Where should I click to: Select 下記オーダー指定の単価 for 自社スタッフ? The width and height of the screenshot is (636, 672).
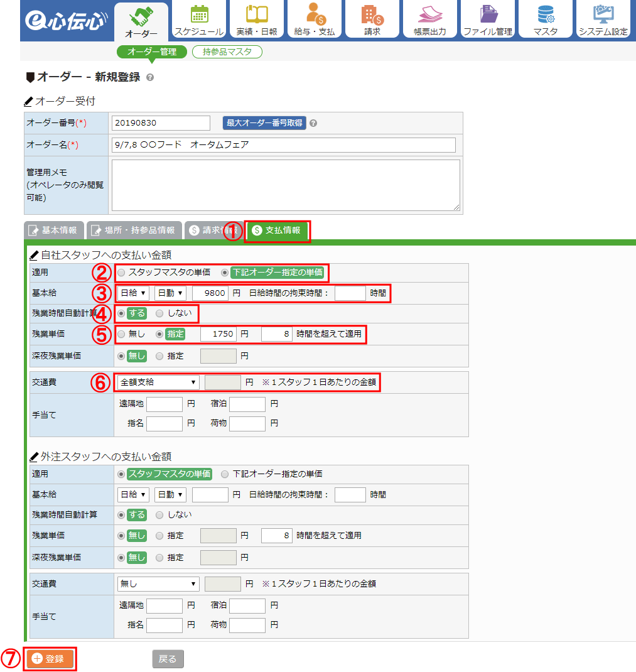pos(225,273)
